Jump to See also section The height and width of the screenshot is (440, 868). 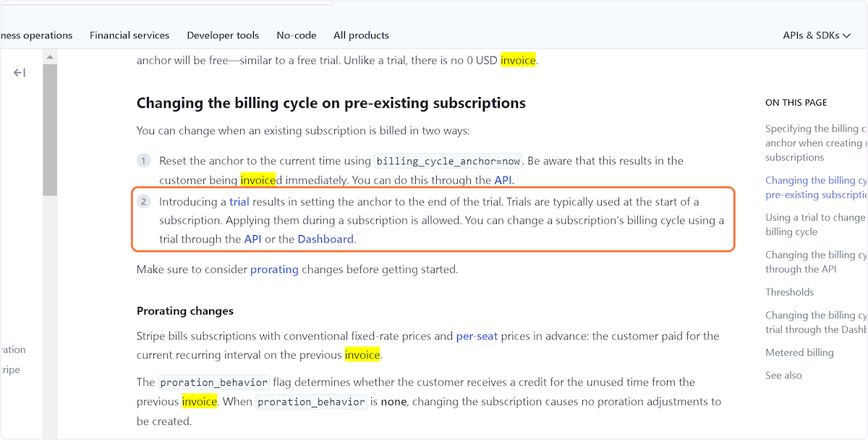pyautogui.click(x=783, y=376)
